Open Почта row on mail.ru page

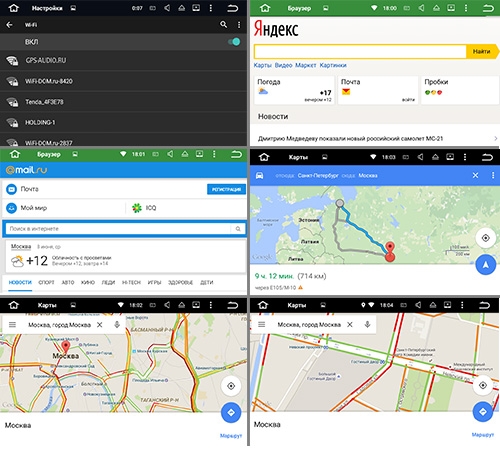point(103,189)
